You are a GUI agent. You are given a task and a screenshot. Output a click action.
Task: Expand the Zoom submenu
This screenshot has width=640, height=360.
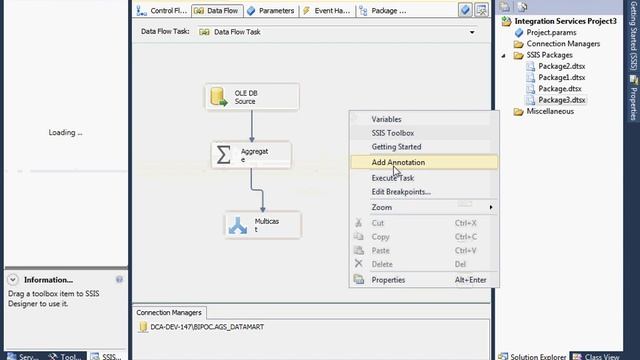click(x=424, y=207)
